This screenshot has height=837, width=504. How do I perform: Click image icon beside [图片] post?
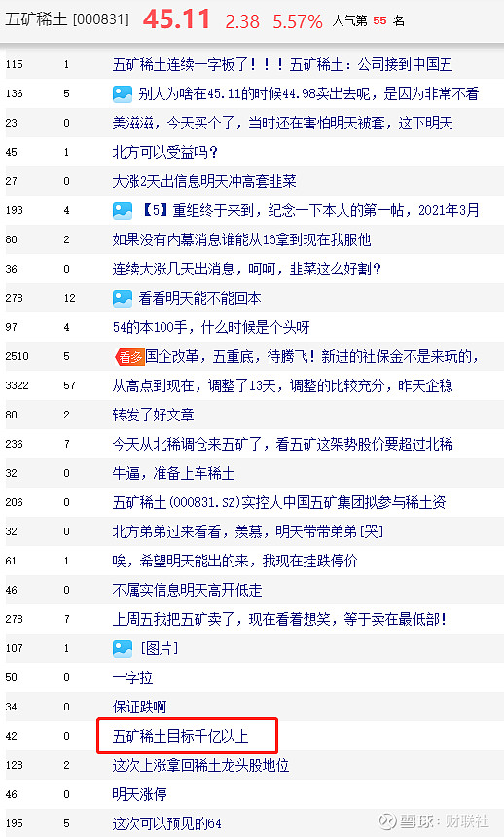123,648
